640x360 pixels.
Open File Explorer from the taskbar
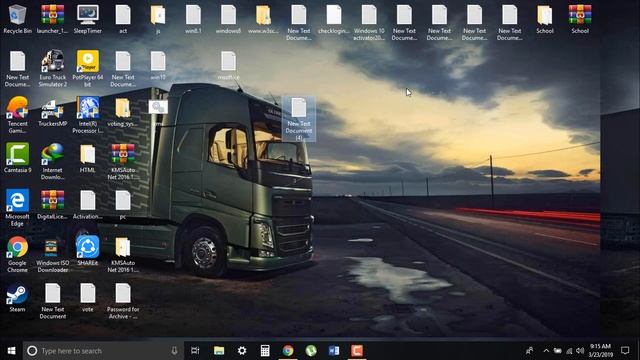click(x=219, y=351)
